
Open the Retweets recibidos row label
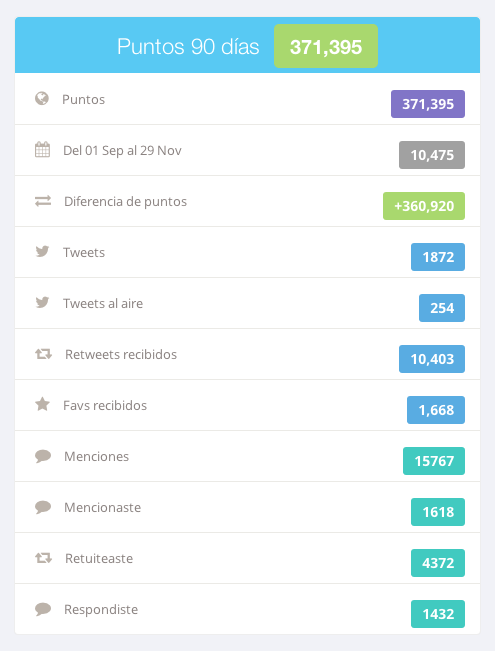121,354
